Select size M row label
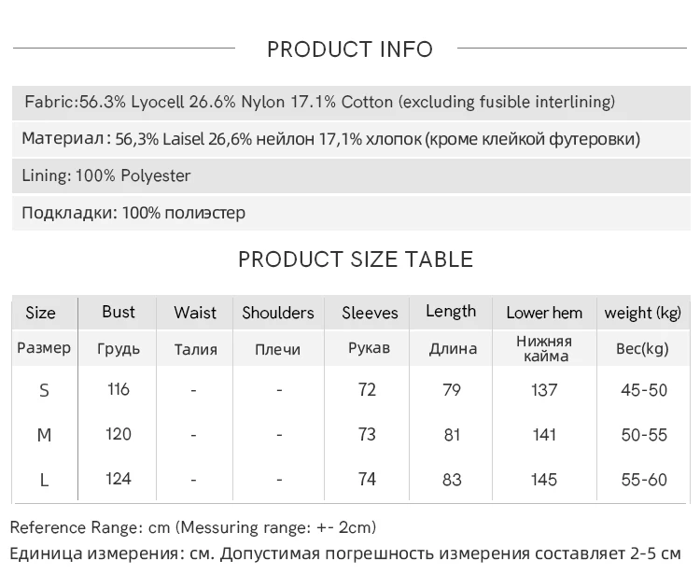Viewport: 700px width, 588px height. point(44,435)
